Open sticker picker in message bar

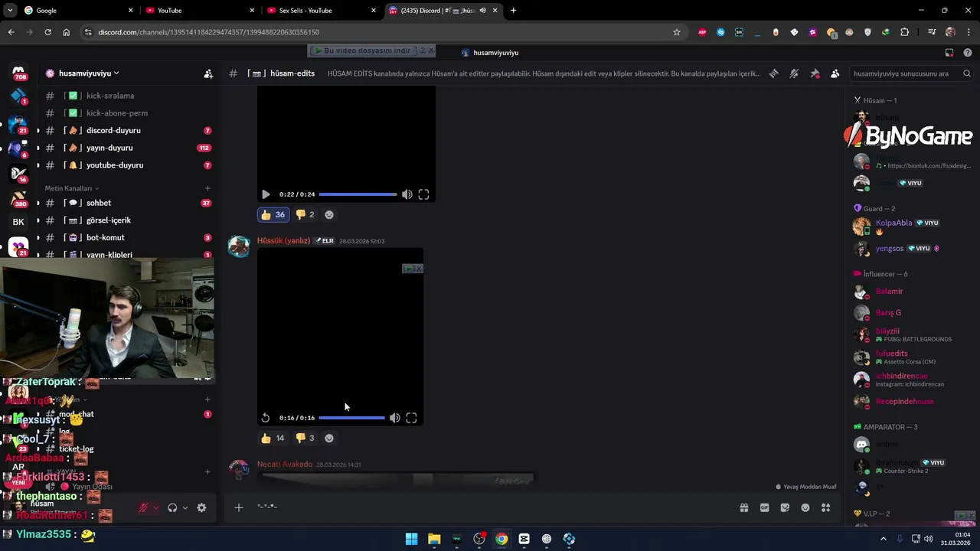click(x=785, y=507)
